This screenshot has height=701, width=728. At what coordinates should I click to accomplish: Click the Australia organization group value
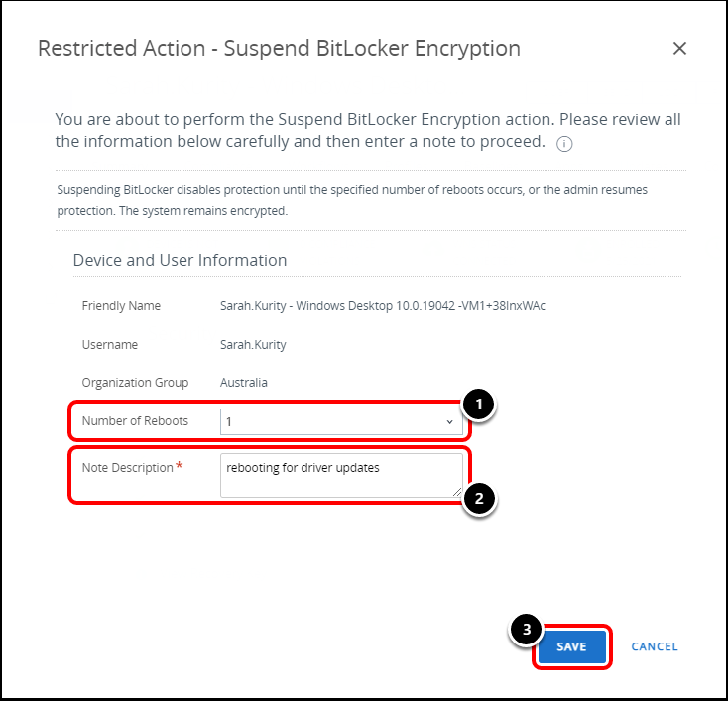(243, 383)
